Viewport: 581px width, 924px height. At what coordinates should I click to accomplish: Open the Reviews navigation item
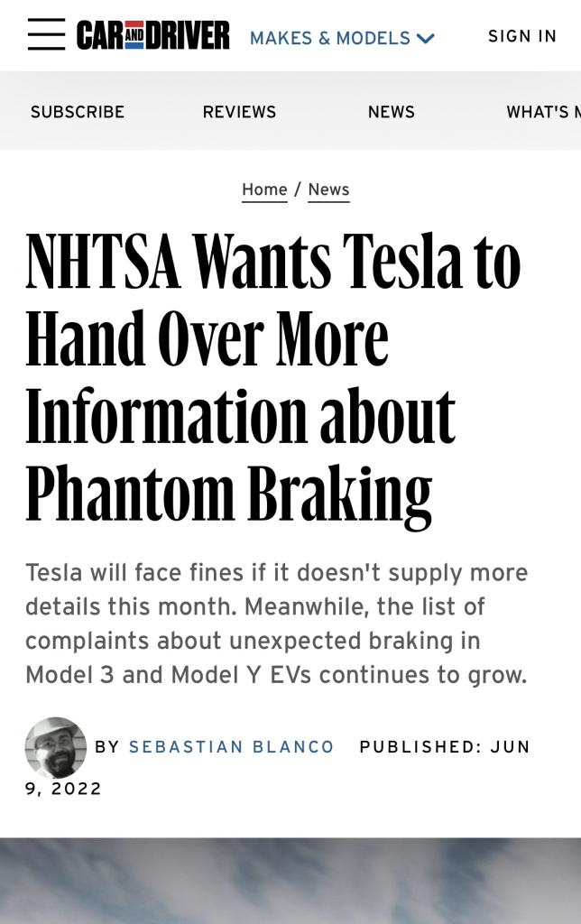(239, 112)
